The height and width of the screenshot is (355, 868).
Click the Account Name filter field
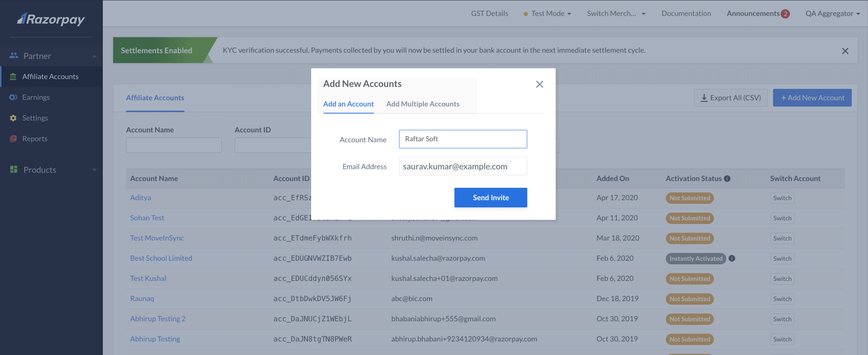[x=173, y=145]
